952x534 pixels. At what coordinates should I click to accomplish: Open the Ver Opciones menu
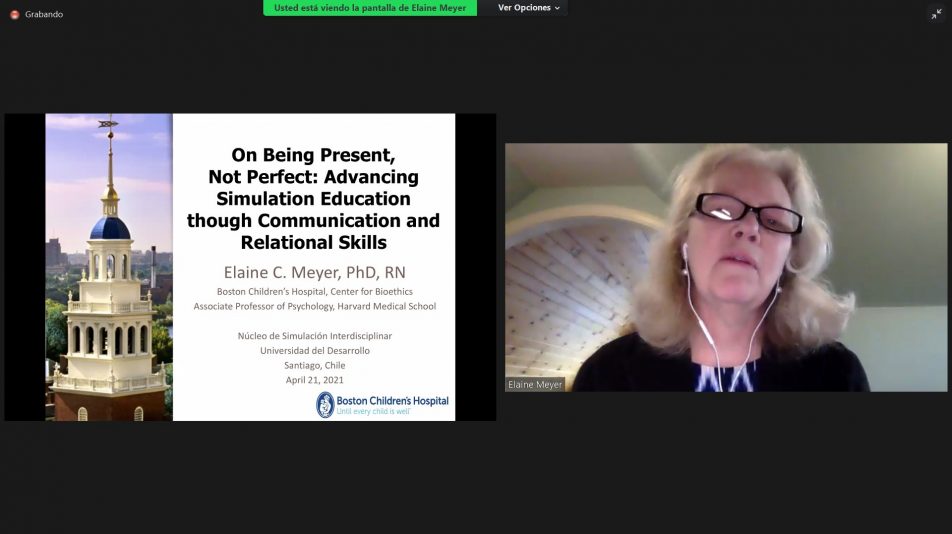[525, 8]
